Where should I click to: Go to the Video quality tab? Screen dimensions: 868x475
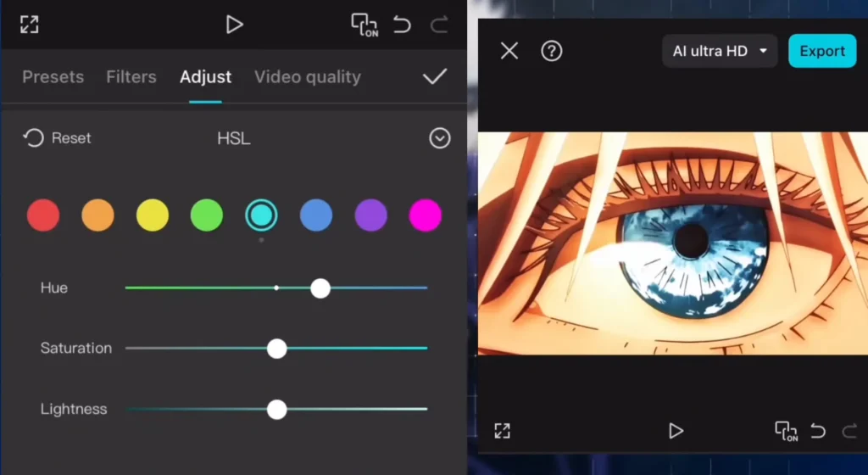tap(308, 77)
